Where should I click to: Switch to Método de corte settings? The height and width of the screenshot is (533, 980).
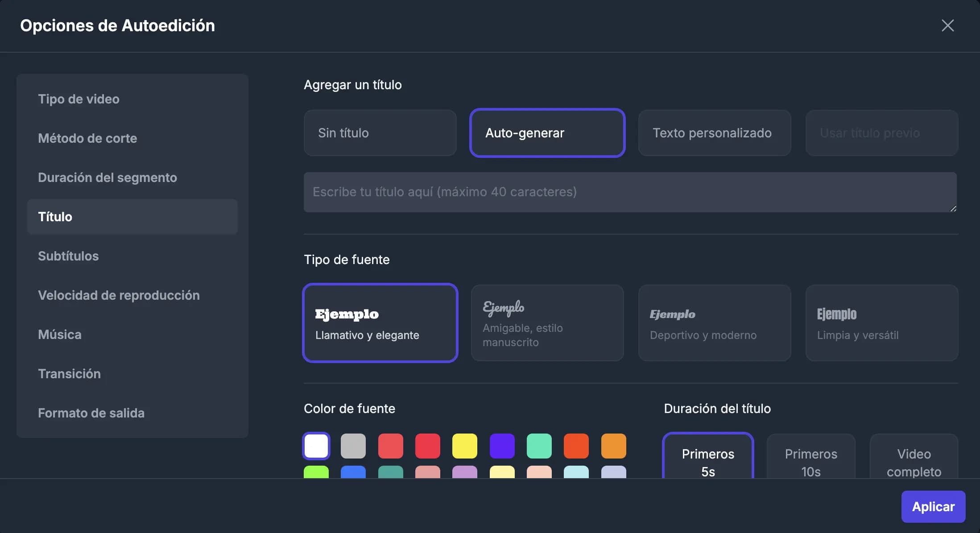coord(87,138)
